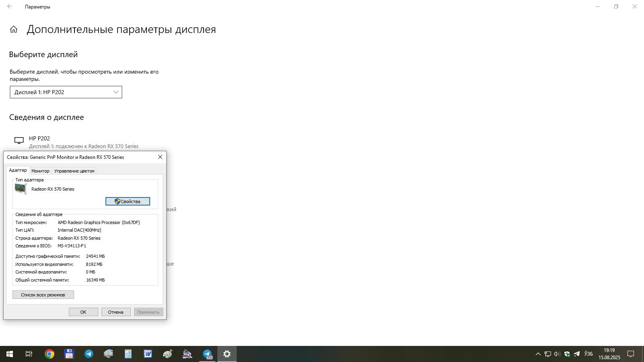
Task: Switch to the Адаптер tab
Action: coord(18,170)
